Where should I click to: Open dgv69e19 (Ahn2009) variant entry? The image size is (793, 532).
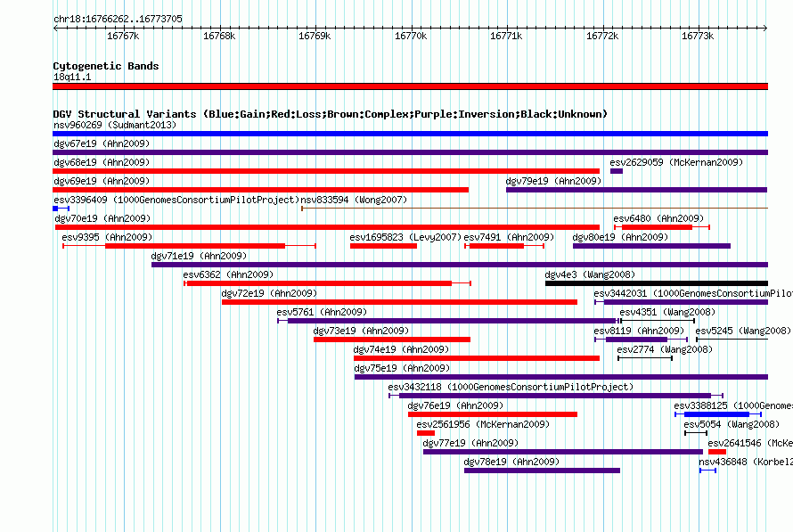tap(102, 181)
